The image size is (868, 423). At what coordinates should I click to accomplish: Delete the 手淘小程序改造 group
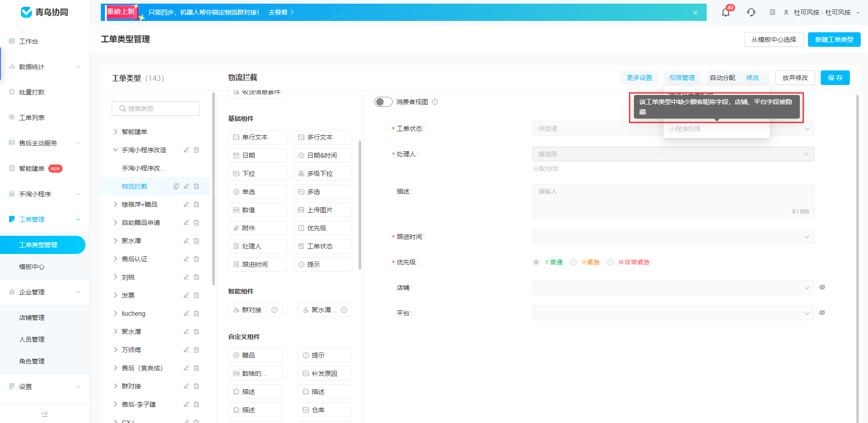[x=196, y=150]
